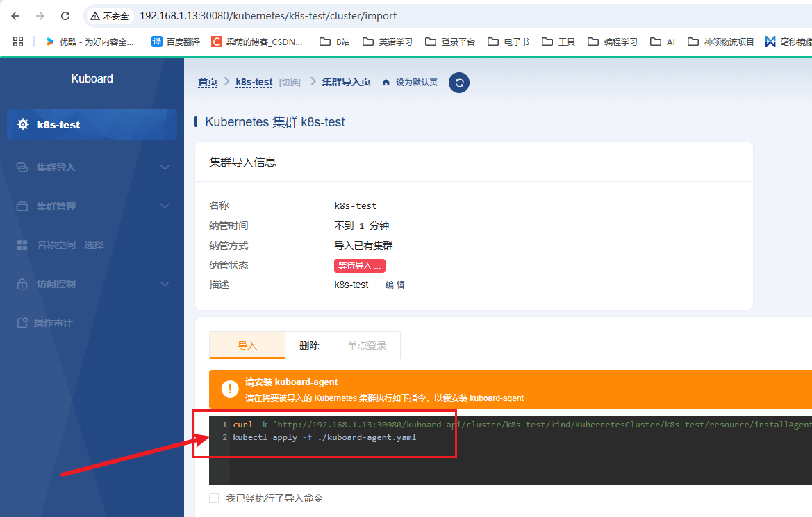812x517 pixels.
Task: Click the browser forward arrow
Action: pos(40,16)
